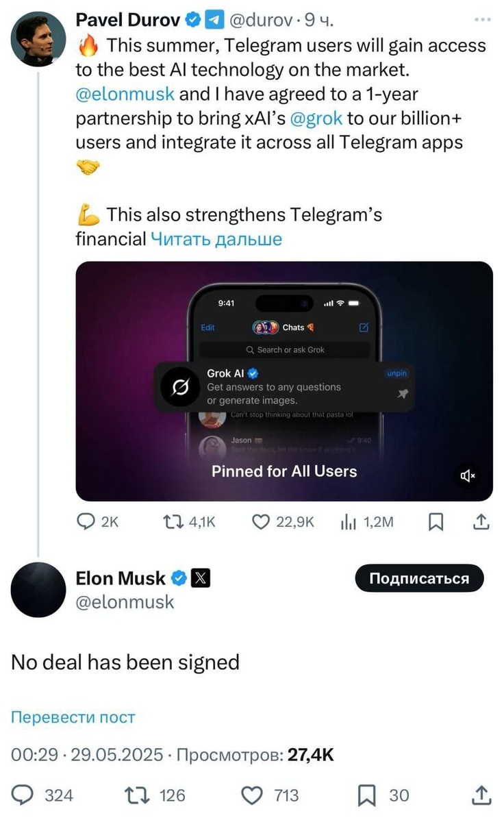Share Pavel Durov's post
The width and height of the screenshot is (504, 822).
pos(481,522)
